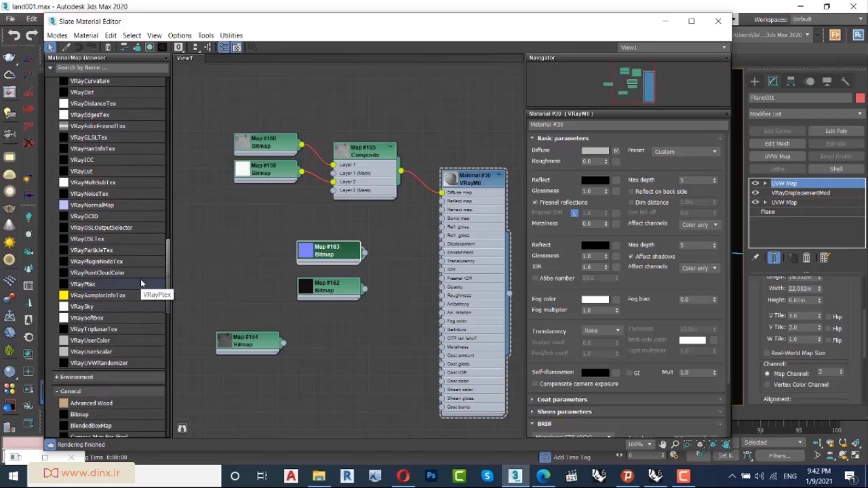Select the eyedropper pick material tool
This screenshot has width=868, height=488.
(x=66, y=47)
